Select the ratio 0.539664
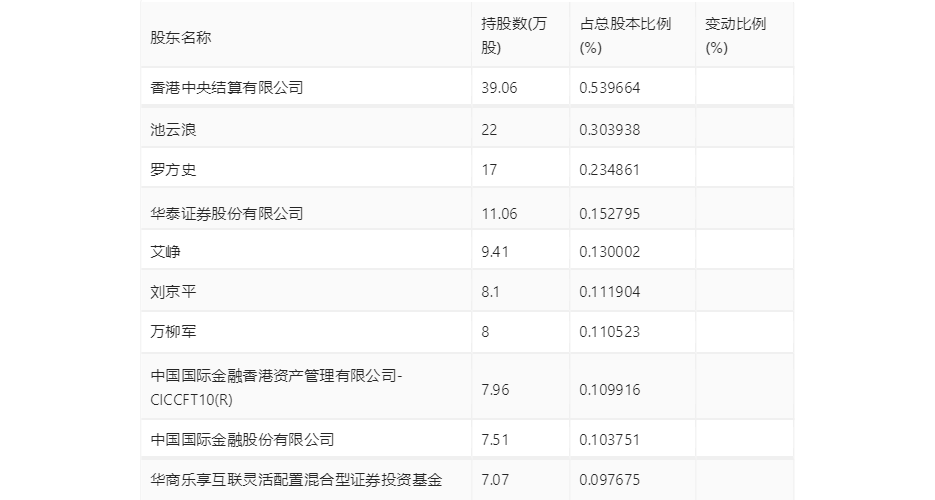The width and height of the screenshot is (935, 500). 609,88
